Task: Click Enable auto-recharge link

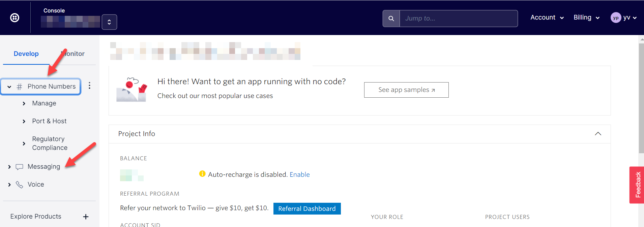Action: click(299, 174)
